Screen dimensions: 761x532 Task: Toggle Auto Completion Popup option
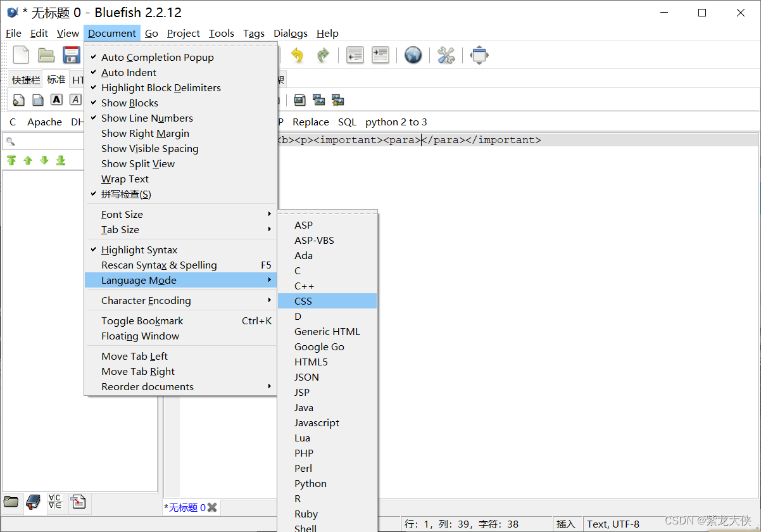pyautogui.click(x=180, y=57)
